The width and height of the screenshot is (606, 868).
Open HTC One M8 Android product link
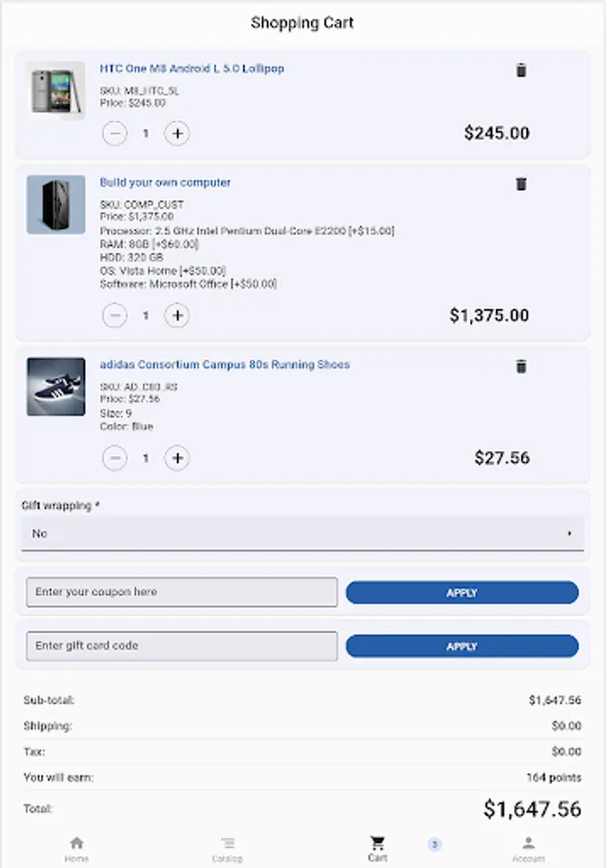(x=192, y=69)
